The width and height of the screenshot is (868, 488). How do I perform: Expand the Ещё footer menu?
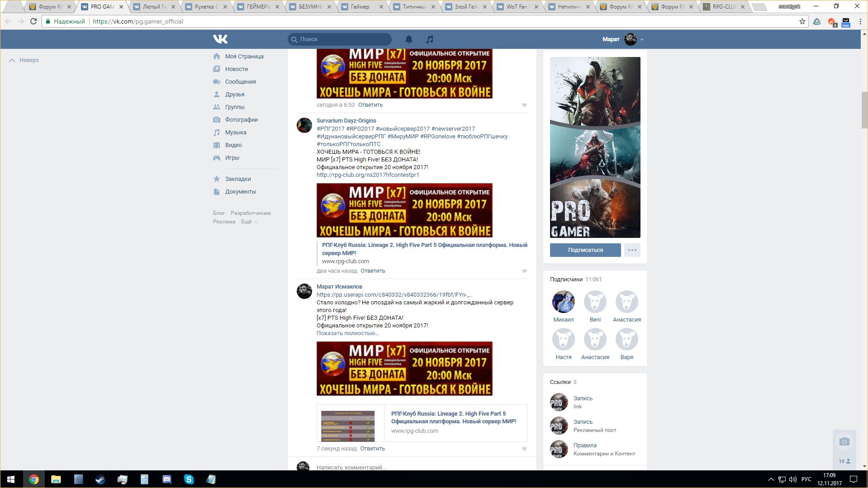tap(249, 222)
